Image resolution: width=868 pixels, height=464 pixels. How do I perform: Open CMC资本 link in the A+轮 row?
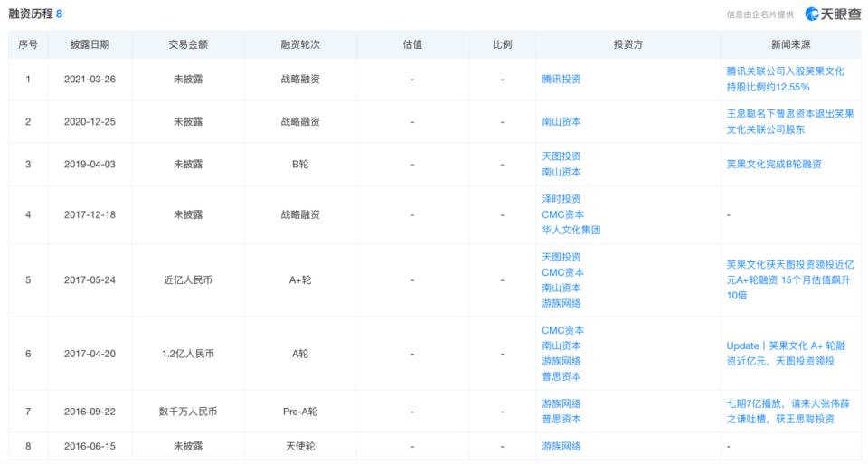(x=562, y=272)
